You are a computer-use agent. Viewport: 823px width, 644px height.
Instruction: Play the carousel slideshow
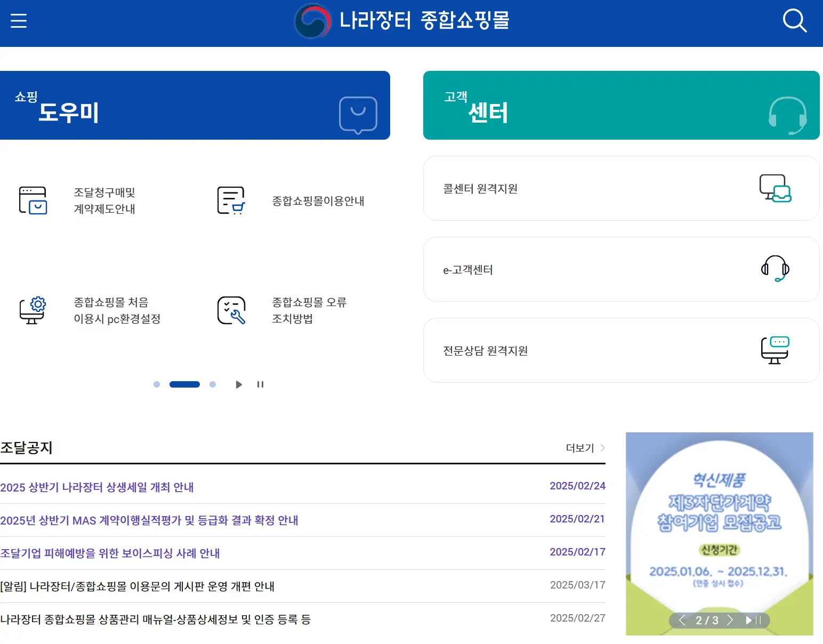click(238, 384)
